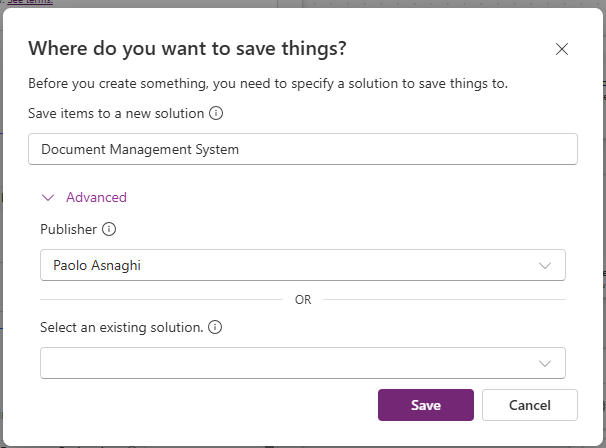
Task: Click the OR separator text
Action: point(303,300)
